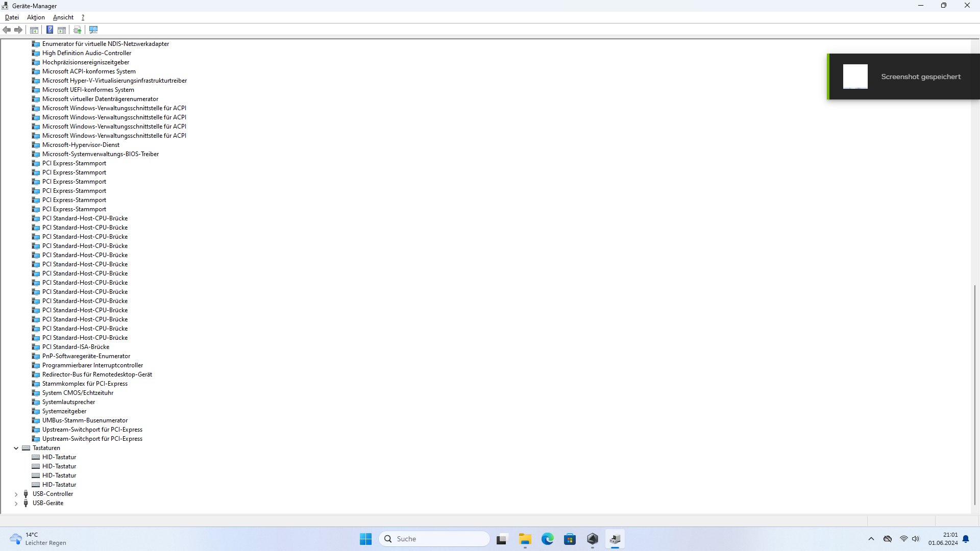980x551 pixels.
Task: Toggle the action pane toolbar icon
Action: (x=62, y=30)
